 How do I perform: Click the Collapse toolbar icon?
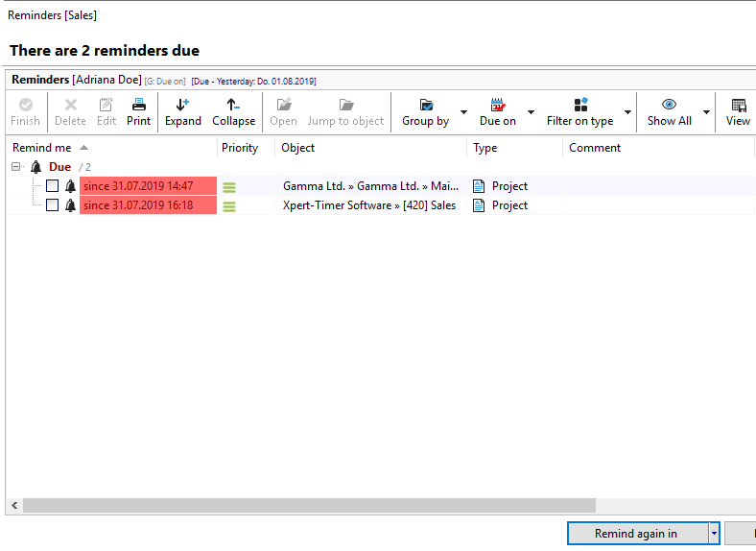[233, 105]
